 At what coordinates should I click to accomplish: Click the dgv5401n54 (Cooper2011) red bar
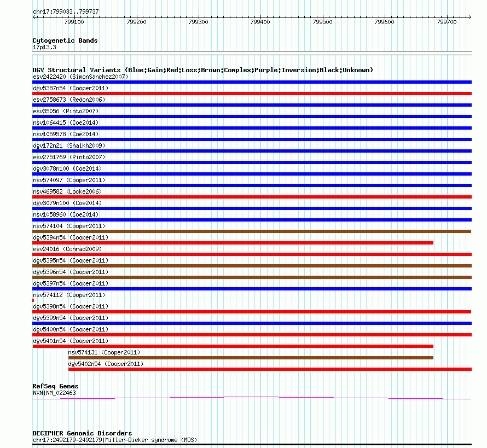pyautogui.click(x=233, y=346)
